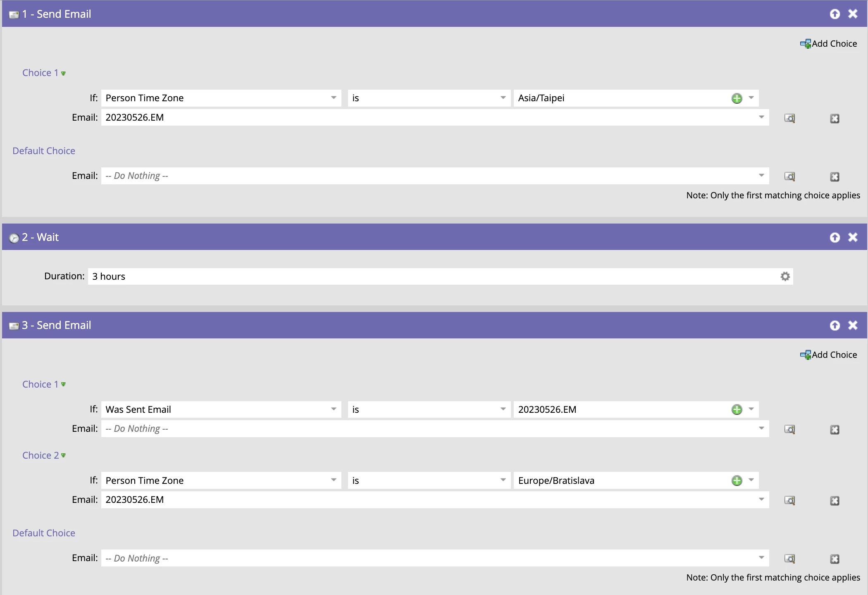
Task: Remove Choice 2 in step 3
Action: point(835,501)
